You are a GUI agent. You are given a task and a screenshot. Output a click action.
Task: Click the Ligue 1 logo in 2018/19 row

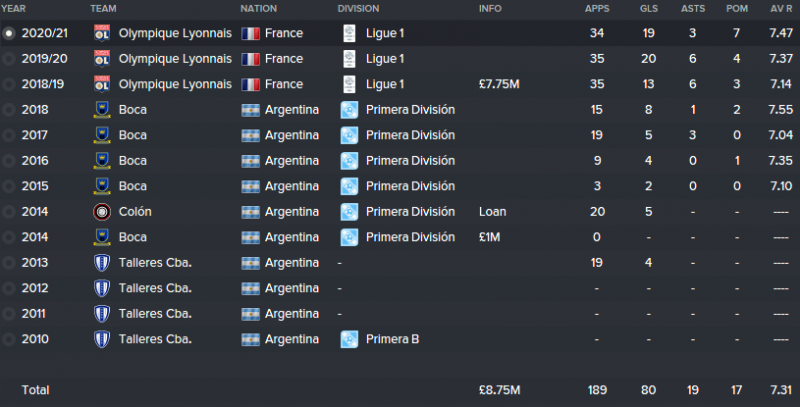pos(349,84)
